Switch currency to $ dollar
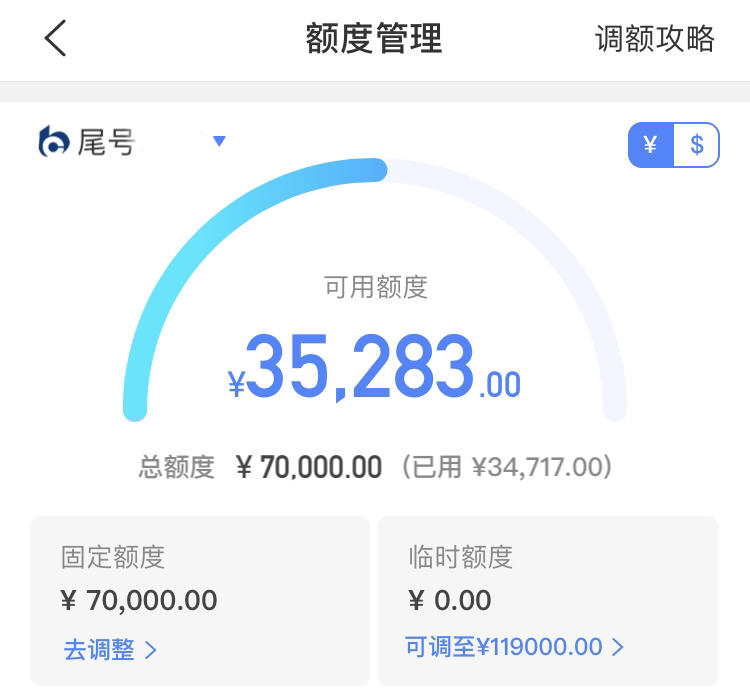 [696, 144]
